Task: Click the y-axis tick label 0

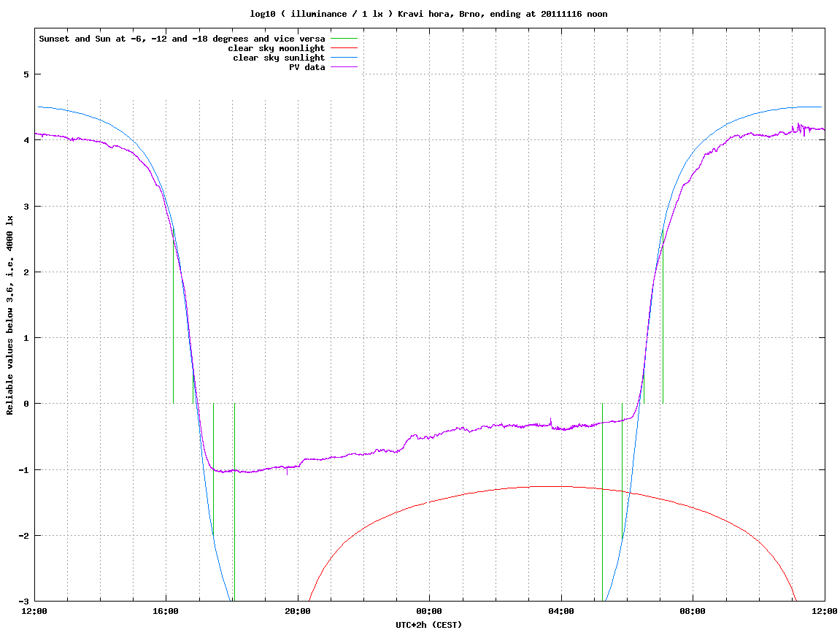Action: pyautogui.click(x=26, y=404)
